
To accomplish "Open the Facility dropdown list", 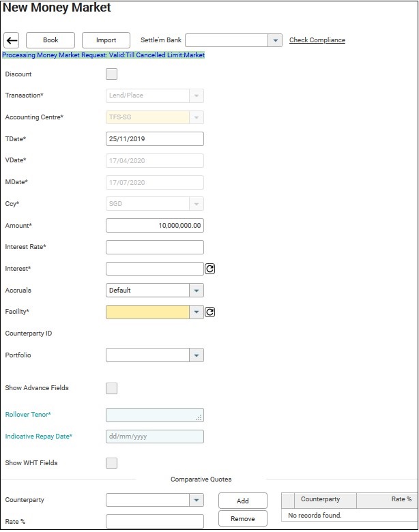I will click(x=197, y=312).
